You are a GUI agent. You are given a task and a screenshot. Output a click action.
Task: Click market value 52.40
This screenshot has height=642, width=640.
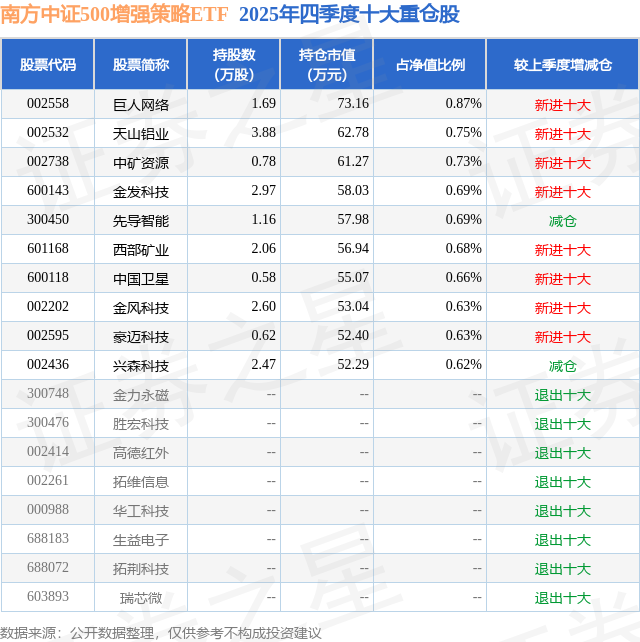coord(353,336)
